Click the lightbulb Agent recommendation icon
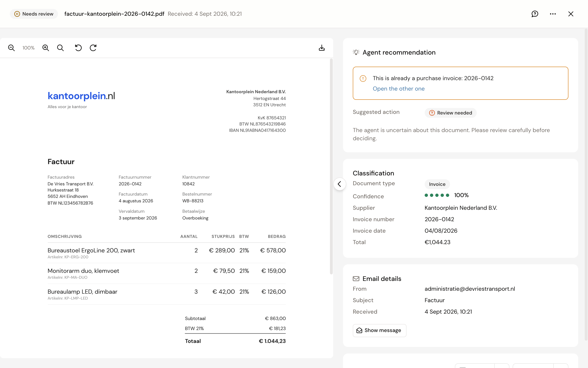This screenshot has height=368, width=588. click(356, 52)
